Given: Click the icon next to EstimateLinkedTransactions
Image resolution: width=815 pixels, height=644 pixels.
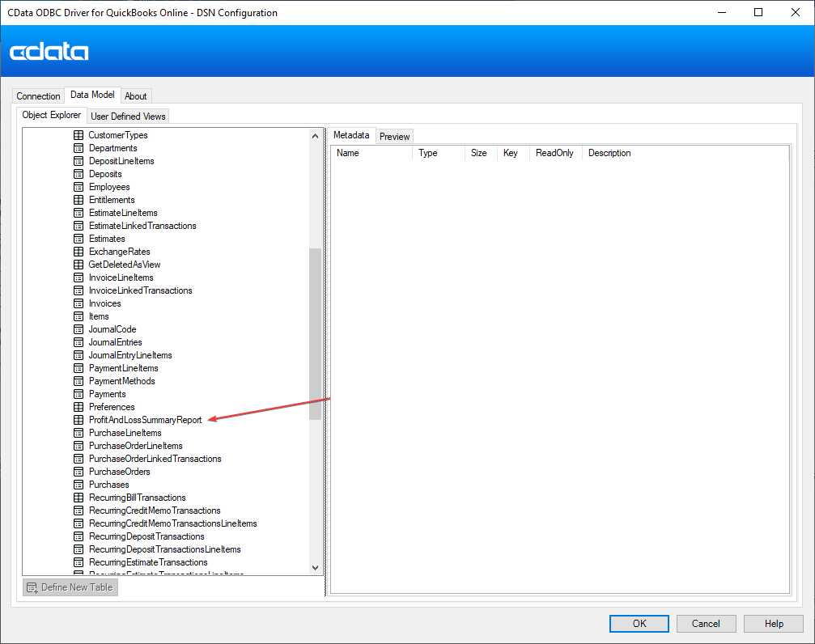Looking at the screenshot, I should (x=79, y=226).
